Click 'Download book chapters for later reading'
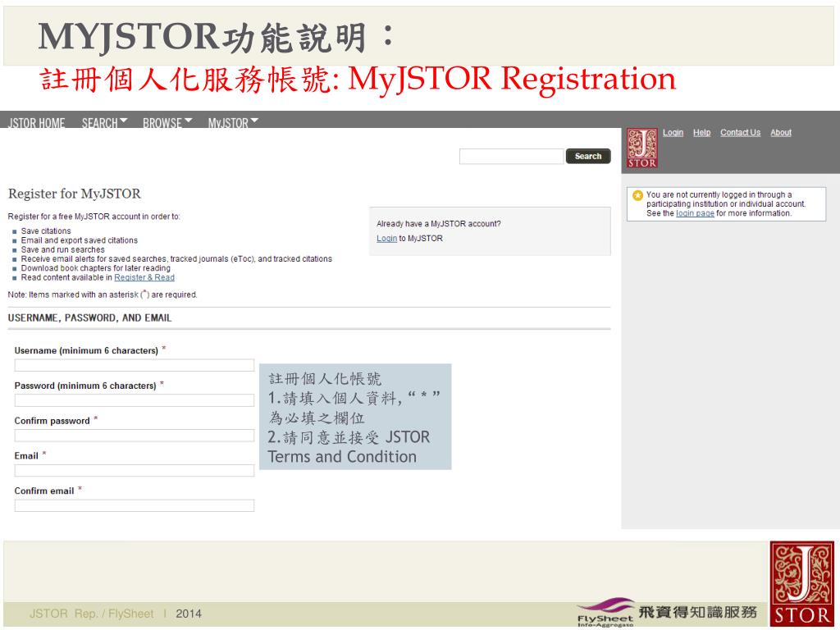Image resolution: width=840 pixels, height=630 pixels. tap(96, 268)
